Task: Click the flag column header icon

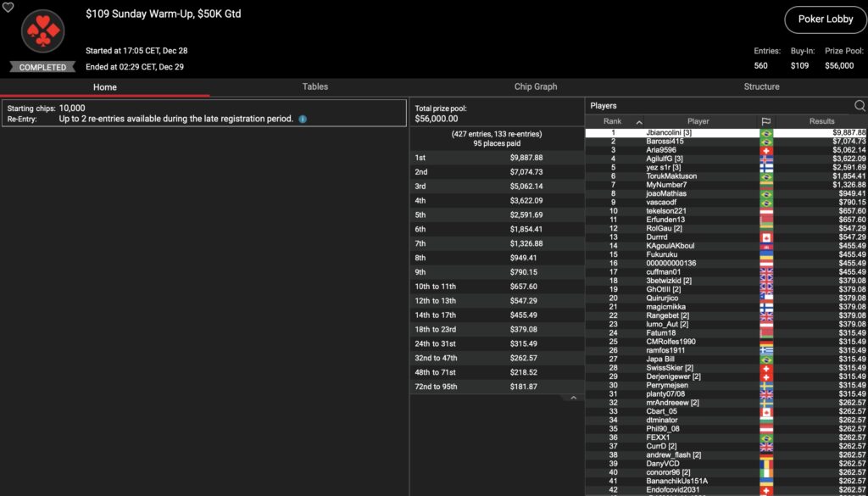Action: pyautogui.click(x=766, y=121)
